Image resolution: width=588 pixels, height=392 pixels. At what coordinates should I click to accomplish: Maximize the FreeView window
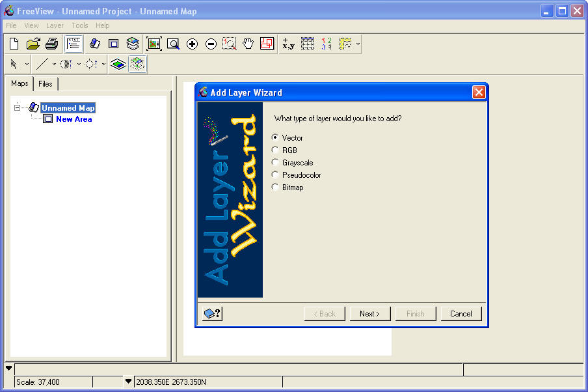[x=562, y=11]
